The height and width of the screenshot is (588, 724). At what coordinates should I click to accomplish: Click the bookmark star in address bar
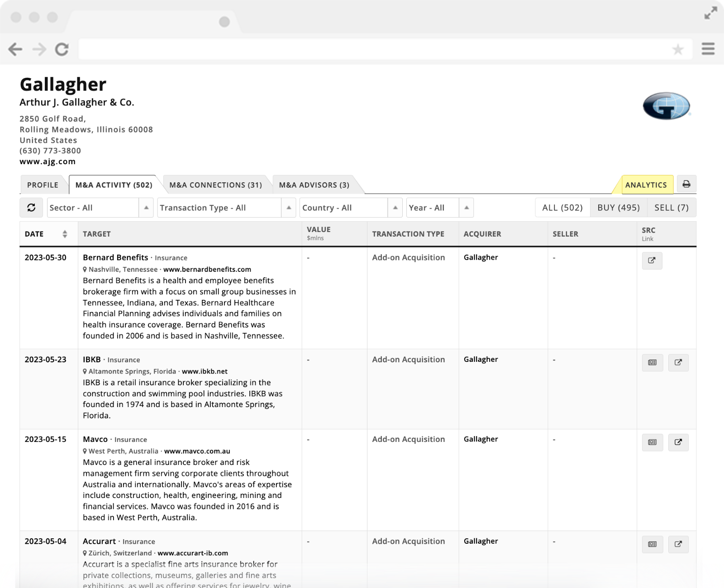pyautogui.click(x=677, y=49)
